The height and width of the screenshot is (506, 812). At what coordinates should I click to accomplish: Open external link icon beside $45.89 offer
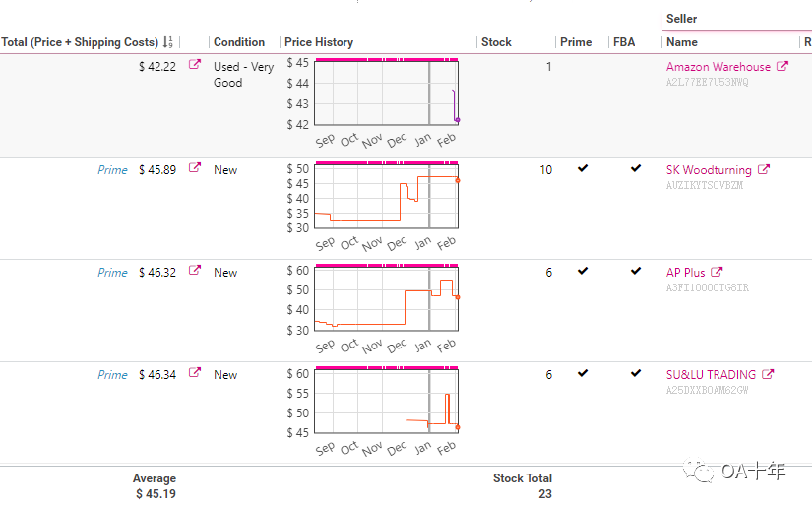195,168
